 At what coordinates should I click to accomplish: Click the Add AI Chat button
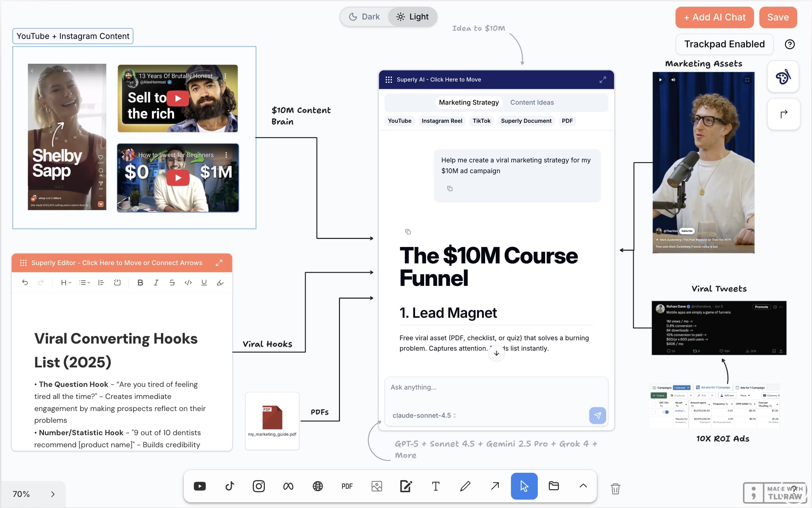coord(714,17)
